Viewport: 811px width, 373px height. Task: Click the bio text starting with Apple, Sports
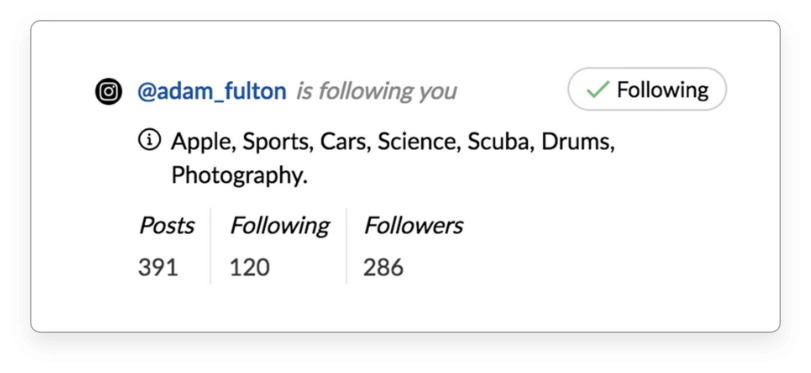tap(393, 158)
